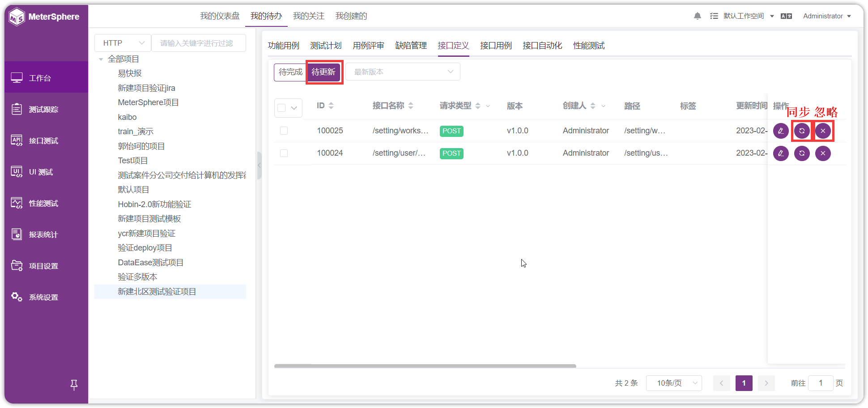Pin the sidebar using pin icon

(74, 385)
